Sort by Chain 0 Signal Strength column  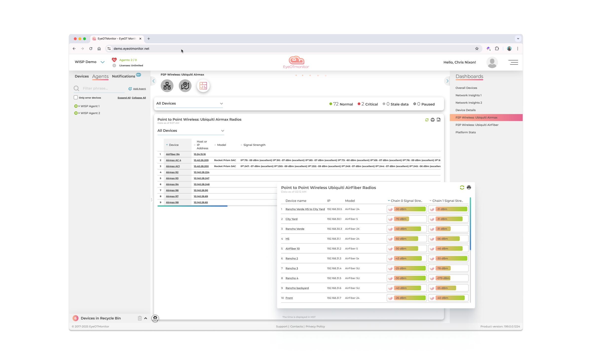[405, 201]
